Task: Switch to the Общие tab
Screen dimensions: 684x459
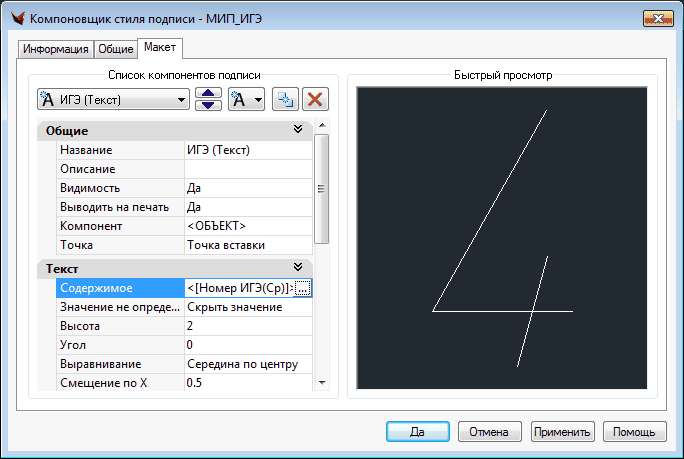Action: coord(116,49)
